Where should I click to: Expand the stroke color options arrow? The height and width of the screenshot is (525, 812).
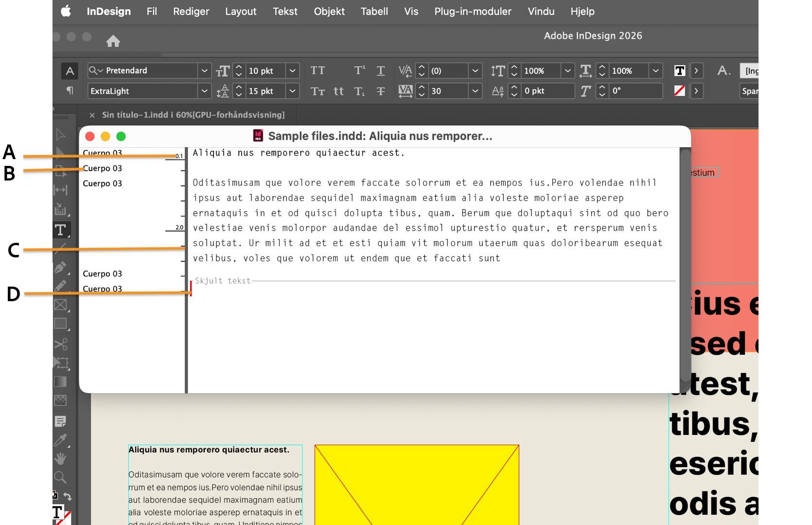(x=696, y=91)
